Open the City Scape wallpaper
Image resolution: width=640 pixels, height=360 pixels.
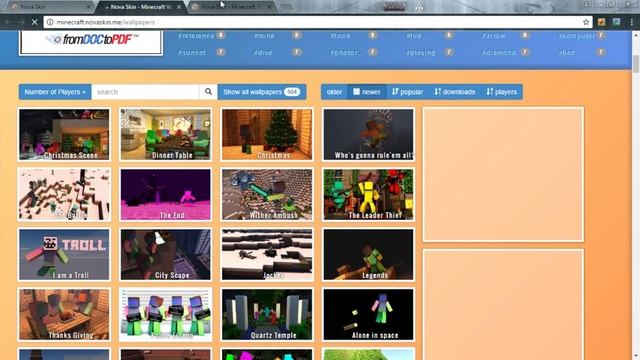[x=166, y=254]
